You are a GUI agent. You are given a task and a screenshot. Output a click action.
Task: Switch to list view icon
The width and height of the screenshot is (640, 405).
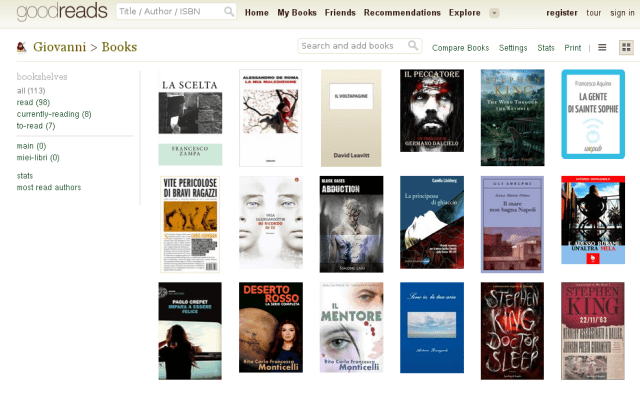coord(602,47)
